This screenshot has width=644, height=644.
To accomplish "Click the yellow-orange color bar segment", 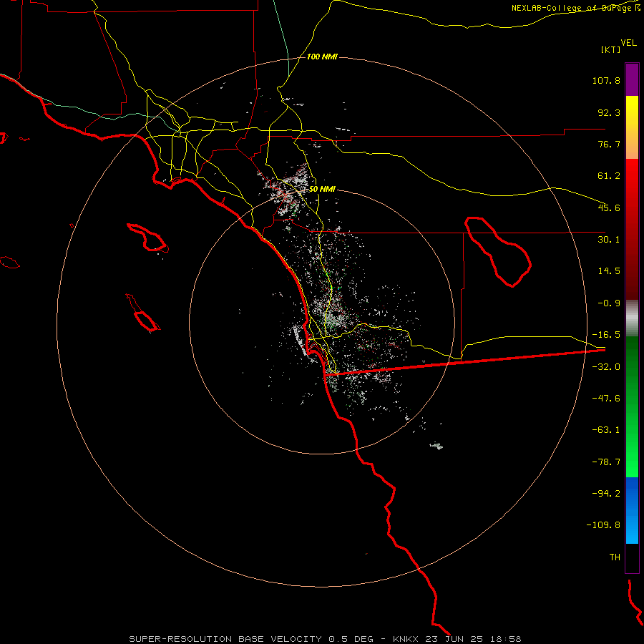I will (x=632, y=127).
